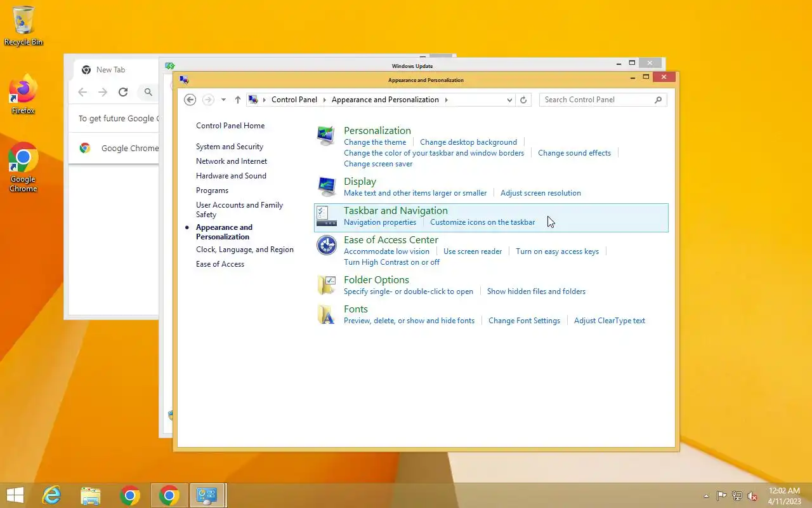Open the Display monitor icon

(x=326, y=187)
